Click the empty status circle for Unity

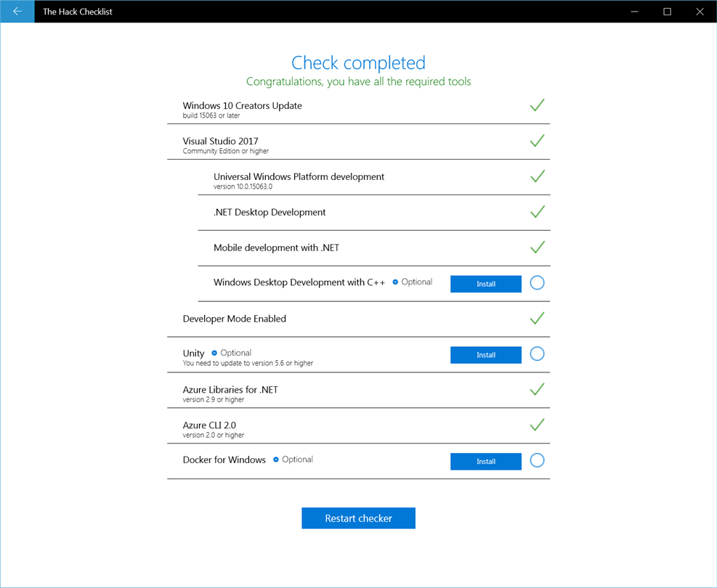537,354
